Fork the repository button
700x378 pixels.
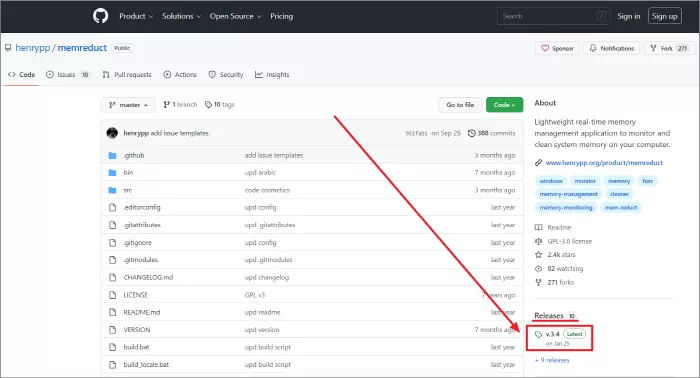670,48
